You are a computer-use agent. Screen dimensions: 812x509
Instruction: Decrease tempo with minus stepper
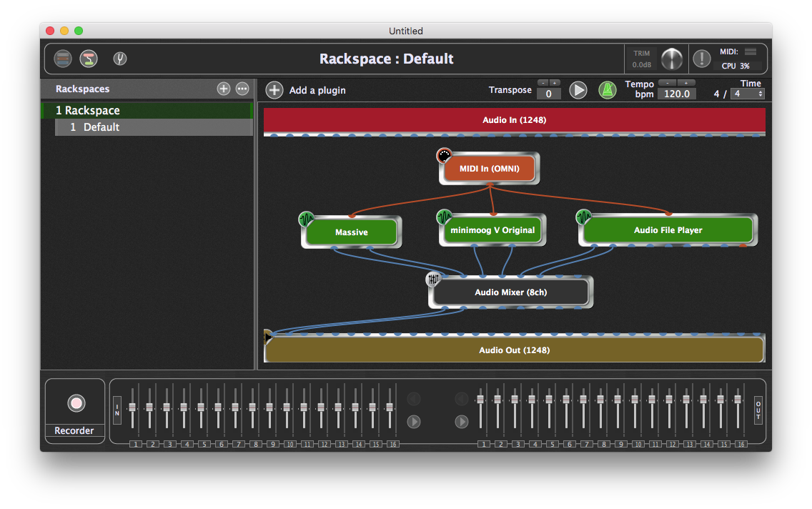[668, 83]
